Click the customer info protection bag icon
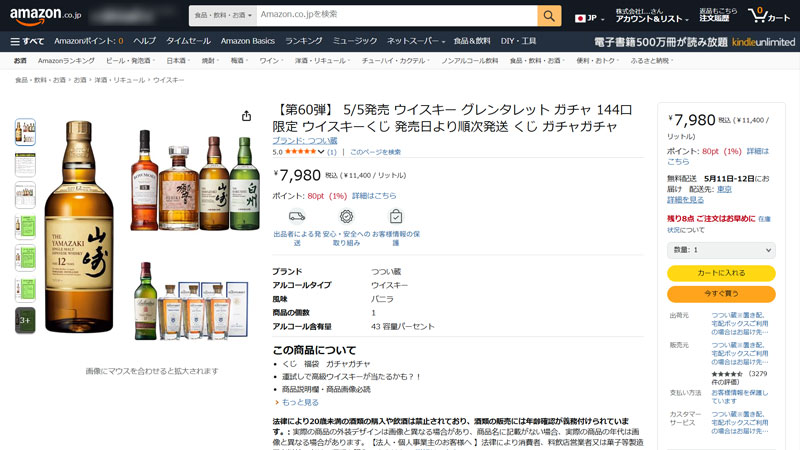The image size is (800, 450). [x=395, y=217]
